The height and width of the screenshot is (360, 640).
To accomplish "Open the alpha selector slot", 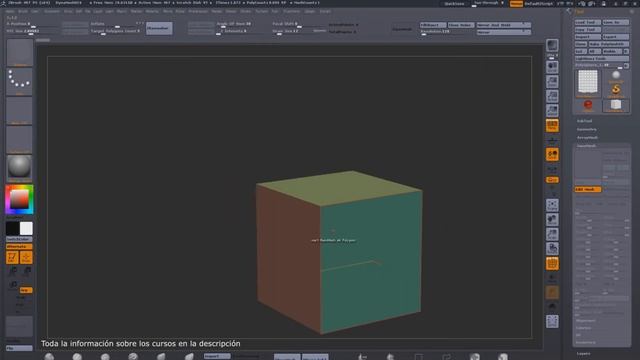I will click(20, 111).
